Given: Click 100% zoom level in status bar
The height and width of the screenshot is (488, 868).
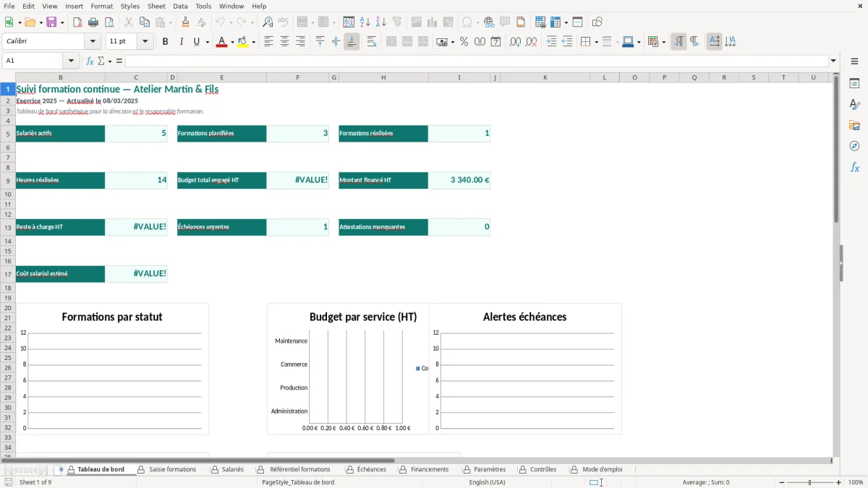Looking at the screenshot, I should point(856,482).
